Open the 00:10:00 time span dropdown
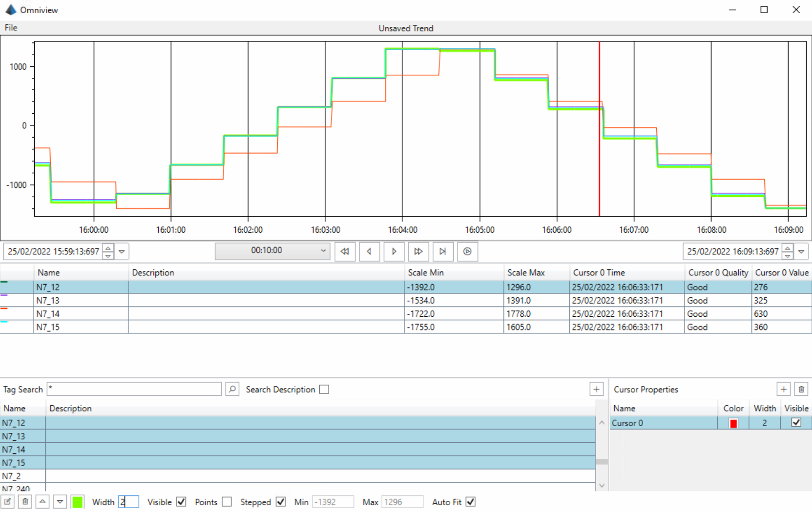Image resolution: width=812 pixels, height=512 pixels. pos(272,251)
